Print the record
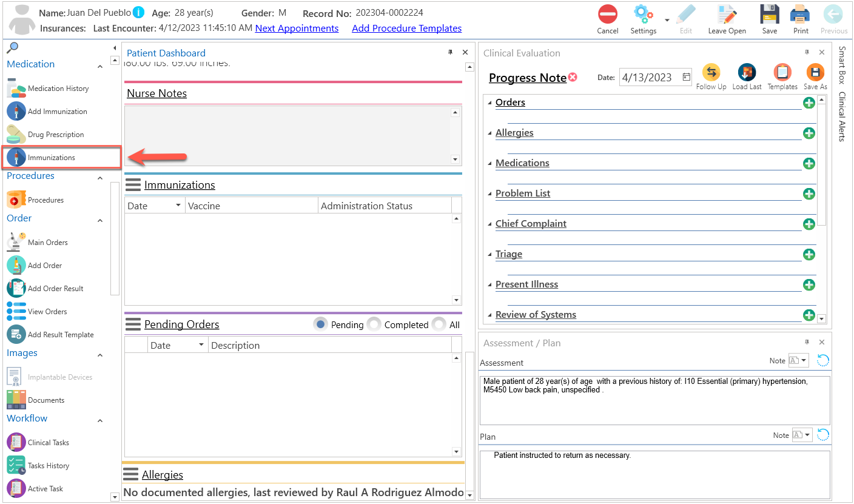Image resolution: width=854 pixels, height=504 pixels. [x=801, y=19]
